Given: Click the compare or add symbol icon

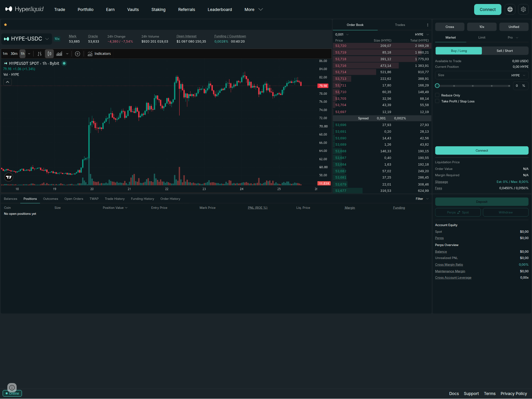Looking at the screenshot, I should point(77,54).
